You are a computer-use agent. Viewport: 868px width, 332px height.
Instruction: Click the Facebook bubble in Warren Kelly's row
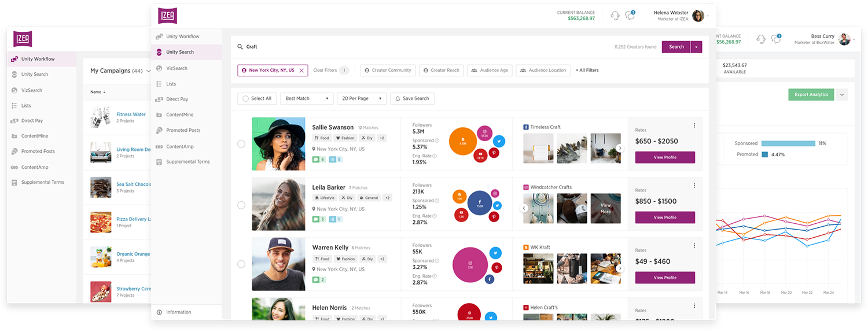pos(490,279)
